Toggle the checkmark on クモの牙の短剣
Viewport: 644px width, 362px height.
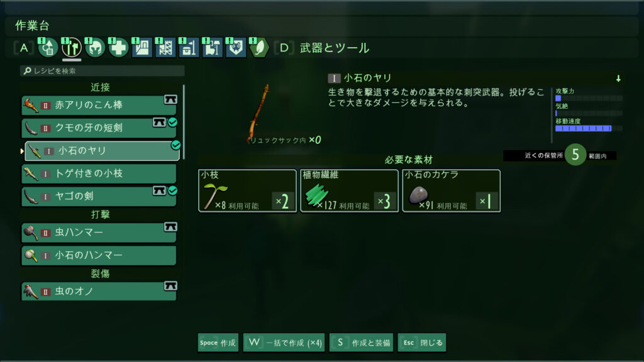173,123
